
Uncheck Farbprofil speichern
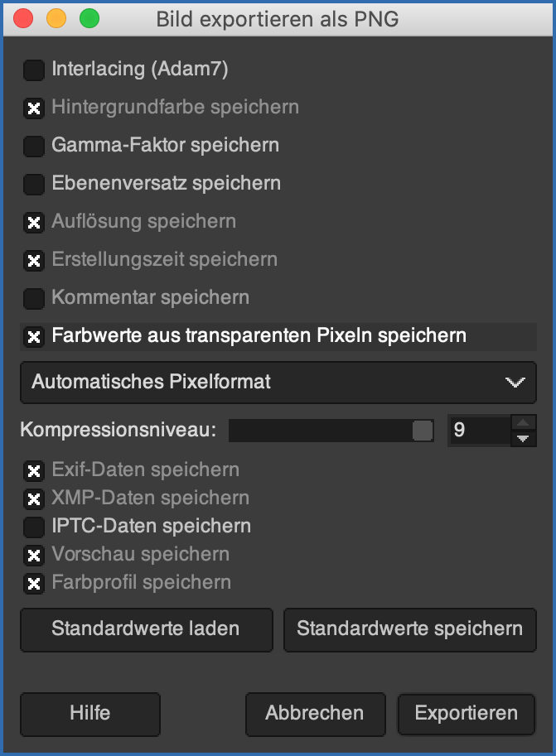33,584
